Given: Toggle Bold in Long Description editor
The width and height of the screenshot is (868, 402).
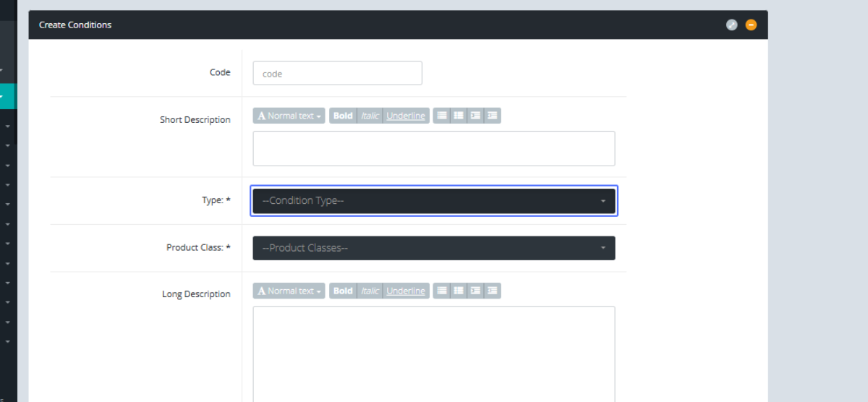Looking at the screenshot, I should [343, 291].
